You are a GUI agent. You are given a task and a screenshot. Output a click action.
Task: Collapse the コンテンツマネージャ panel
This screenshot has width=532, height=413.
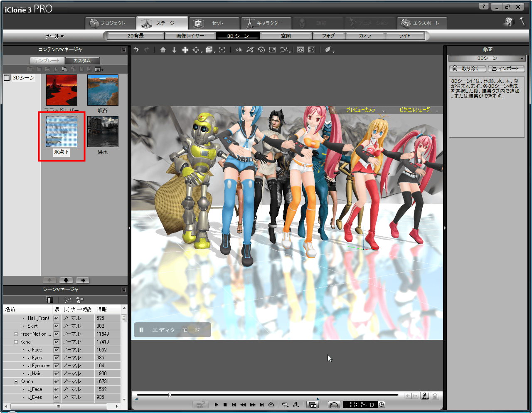[x=123, y=50]
